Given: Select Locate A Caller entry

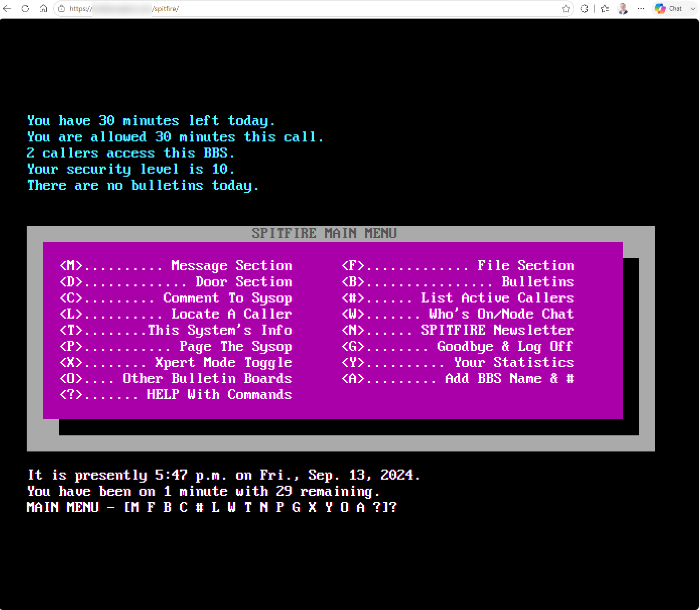Looking at the screenshot, I should 176,314.
